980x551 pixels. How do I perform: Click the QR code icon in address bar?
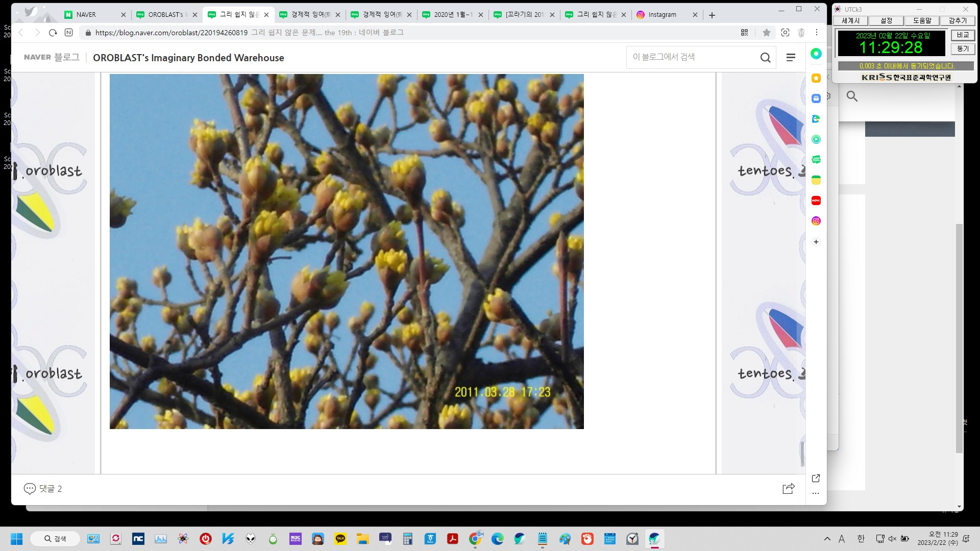[744, 33]
